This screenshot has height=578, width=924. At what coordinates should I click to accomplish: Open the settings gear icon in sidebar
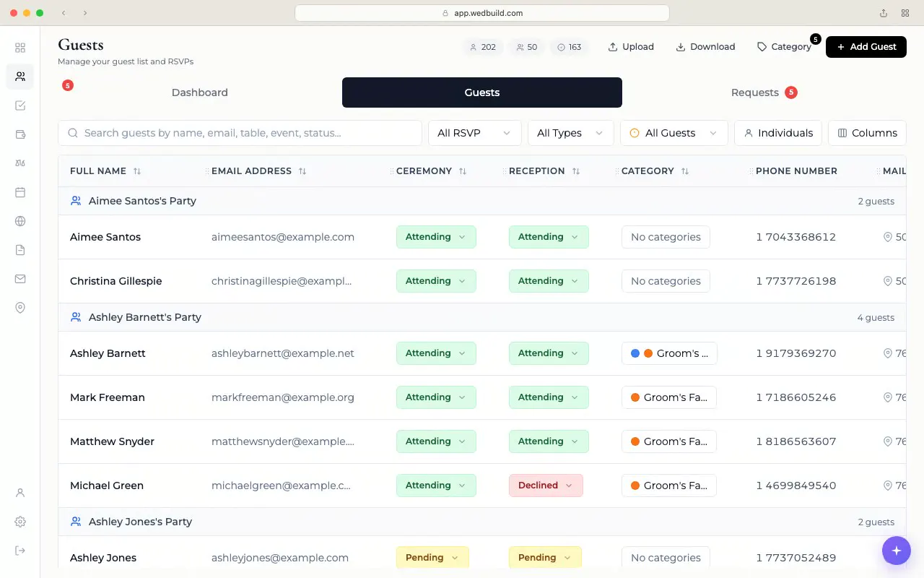pyautogui.click(x=20, y=522)
